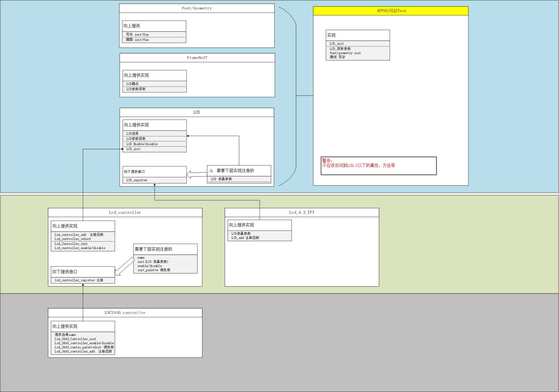The width and height of the screenshot is (559, 392).
Task: Click the Lcd_4.3_TFT box title
Action: click(302, 213)
